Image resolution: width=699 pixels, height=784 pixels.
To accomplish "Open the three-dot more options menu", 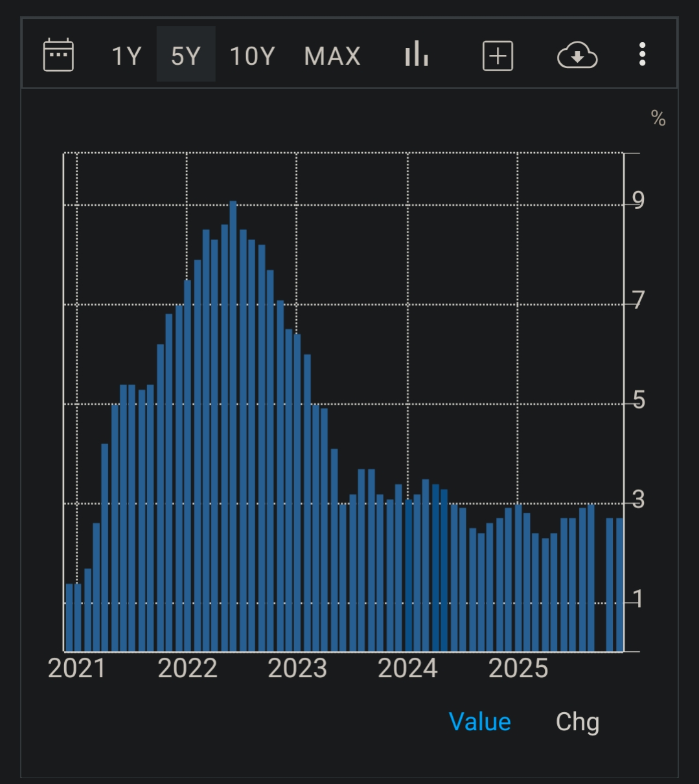I will 642,55.
